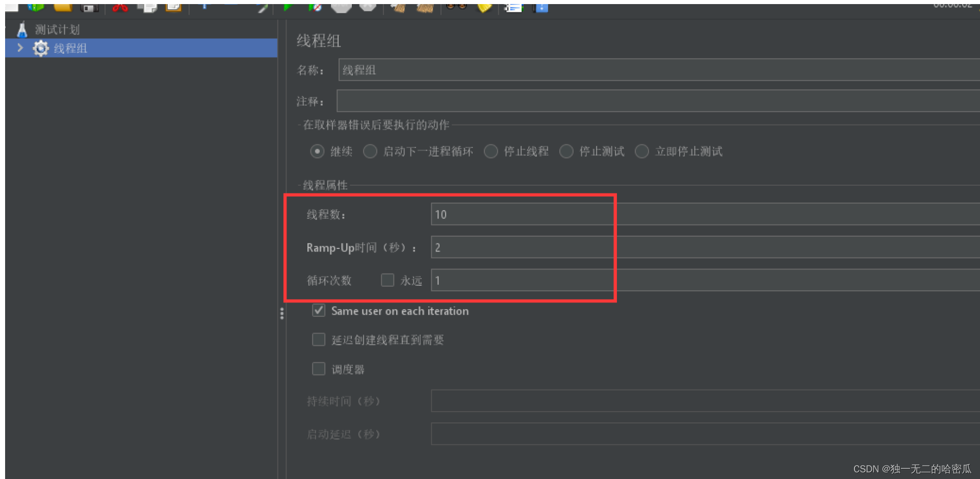Select 测试计划 in the tree
The image size is (980, 479).
(57, 30)
